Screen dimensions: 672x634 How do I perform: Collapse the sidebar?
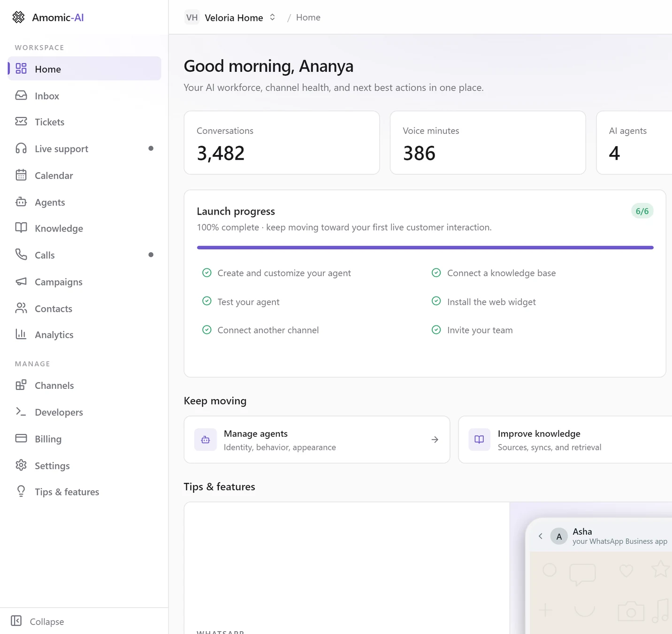[x=38, y=621]
